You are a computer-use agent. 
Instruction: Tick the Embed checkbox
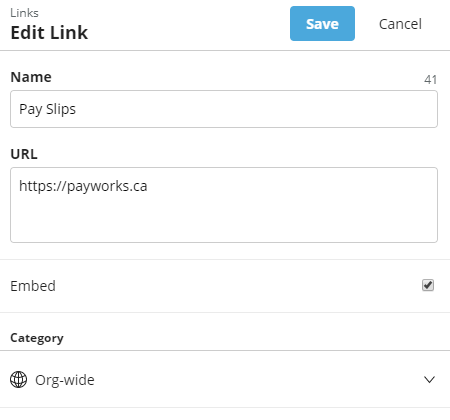[428, 285]
